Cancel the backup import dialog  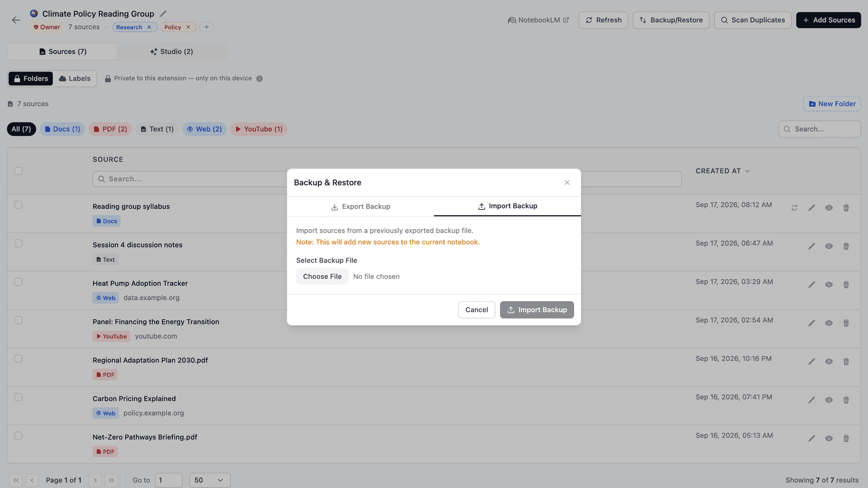476,310
